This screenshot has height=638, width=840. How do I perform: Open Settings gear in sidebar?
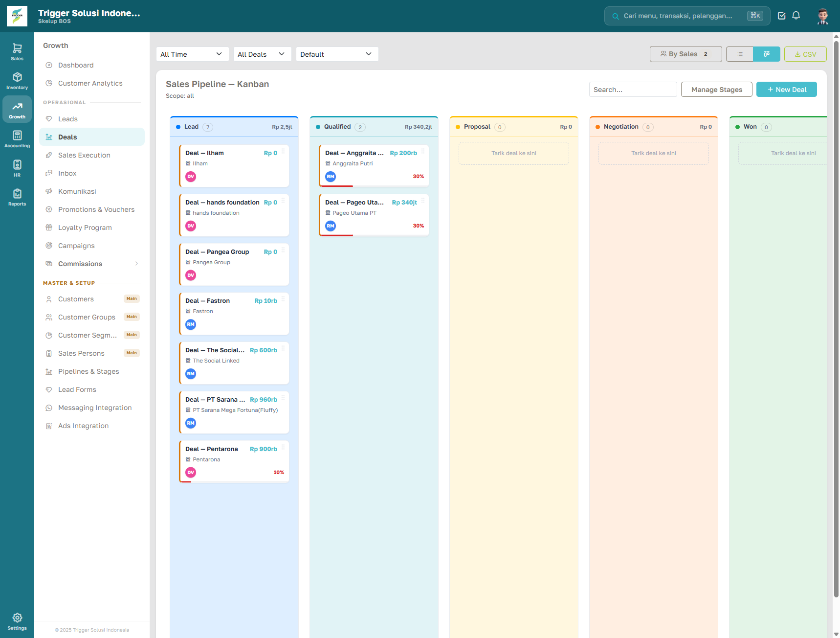click(x=17, y=621)
